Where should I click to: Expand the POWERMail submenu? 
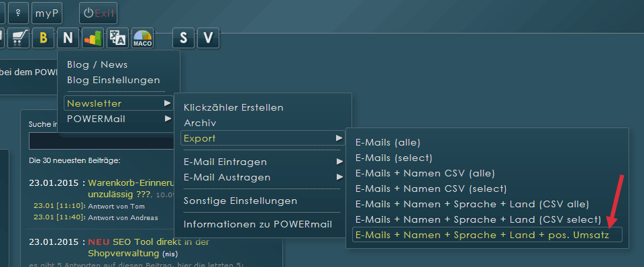[119, 119]
